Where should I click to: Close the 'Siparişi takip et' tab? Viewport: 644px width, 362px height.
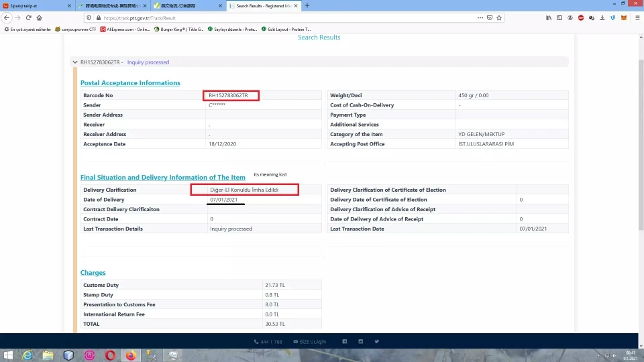tap(69, 6)
